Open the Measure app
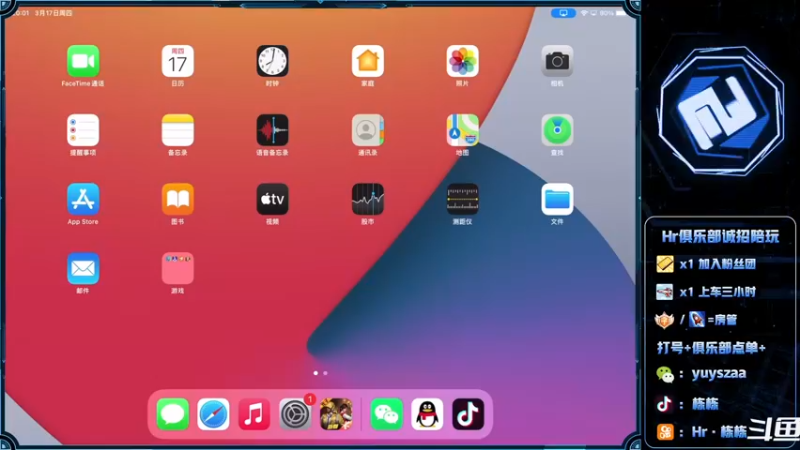Screen dimensions: 800x450 462,199
